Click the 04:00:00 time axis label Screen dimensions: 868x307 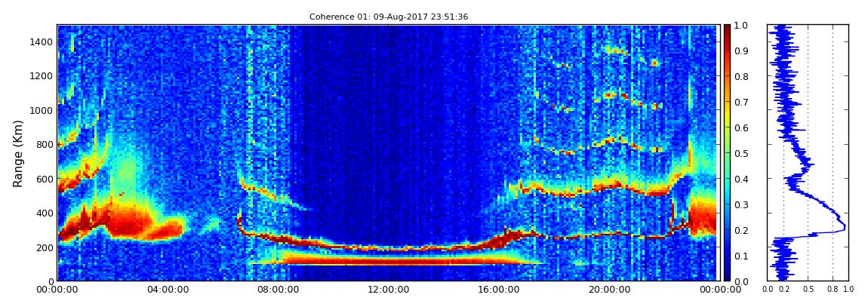tap(166, 290)
